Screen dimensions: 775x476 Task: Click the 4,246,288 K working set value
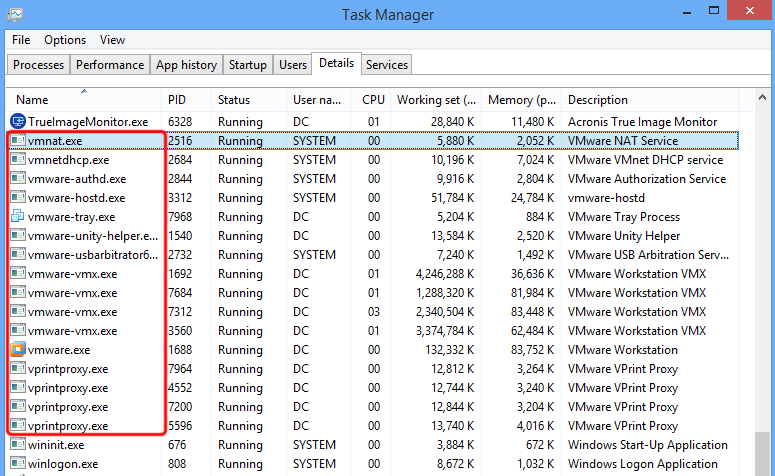click(x=445, y=274)
